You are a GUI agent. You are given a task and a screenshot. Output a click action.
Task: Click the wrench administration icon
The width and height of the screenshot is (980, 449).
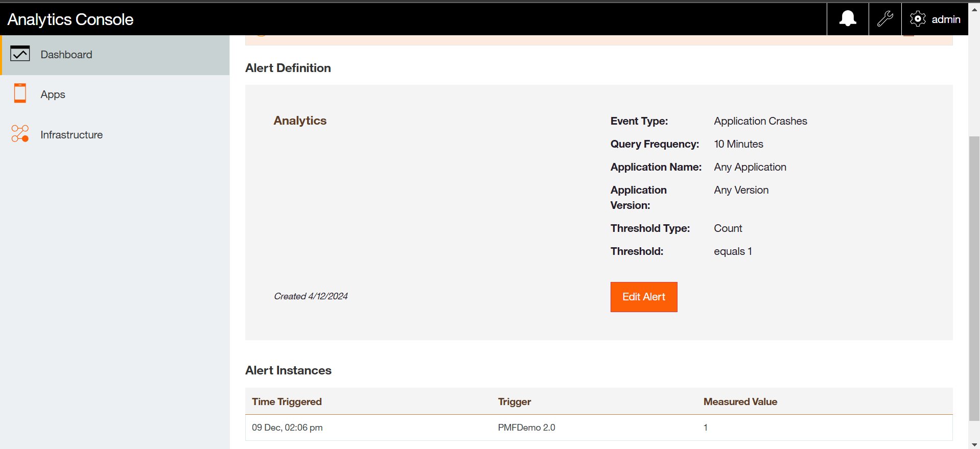coord(885,19)
